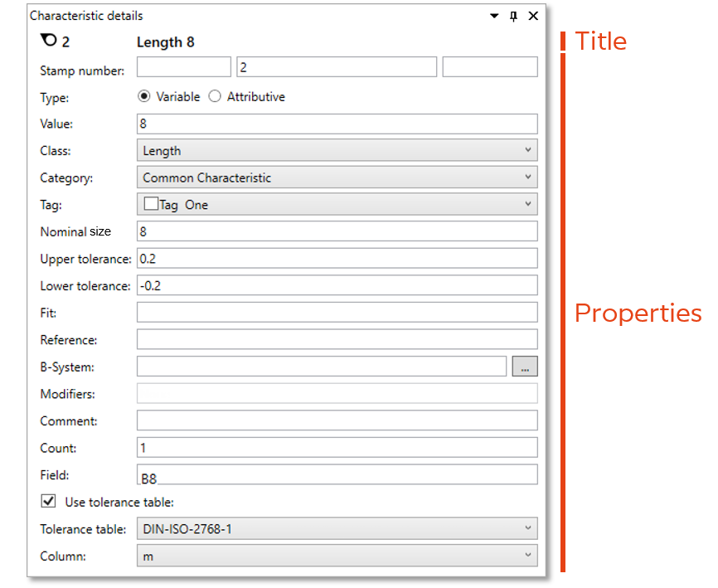
Task: Expand the Class dropdown showing Length
Action: (337, 150)
